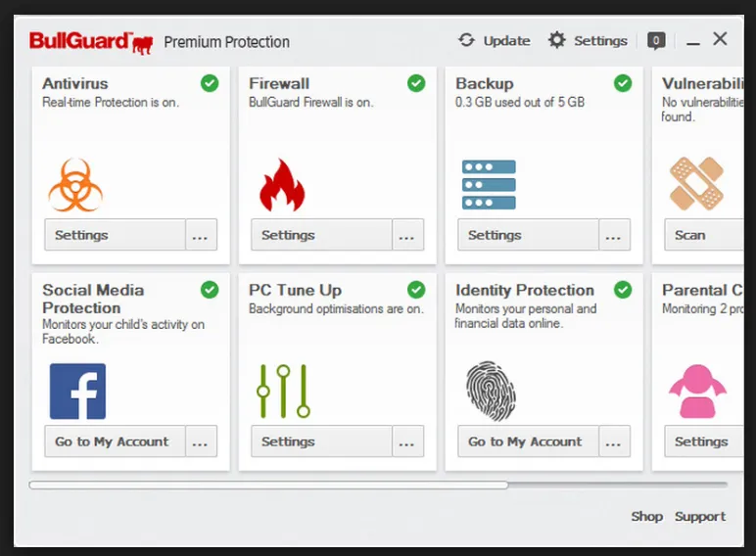The width and height of the screenshot is (756, 556).
Task: Click Identity Protection green check status
Action: [x=623, y=290]
